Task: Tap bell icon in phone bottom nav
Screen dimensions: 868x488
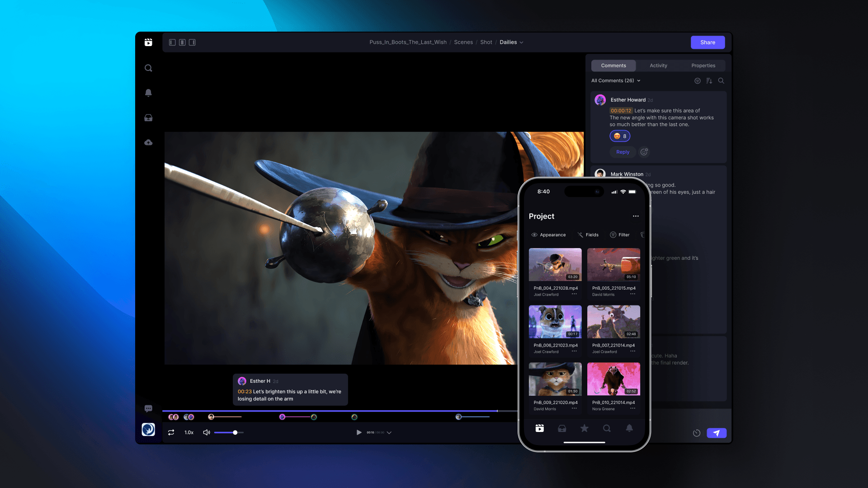Action: (x=629, y=428)
